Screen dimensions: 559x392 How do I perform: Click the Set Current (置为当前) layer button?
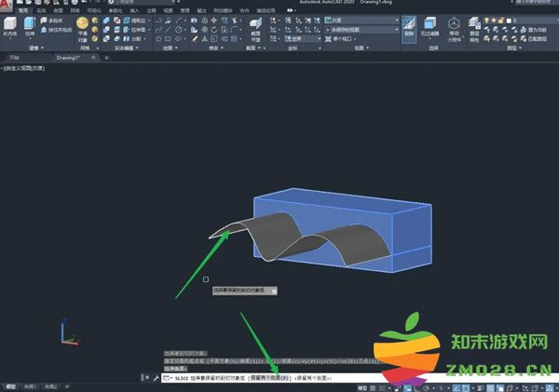click(534, 30)
